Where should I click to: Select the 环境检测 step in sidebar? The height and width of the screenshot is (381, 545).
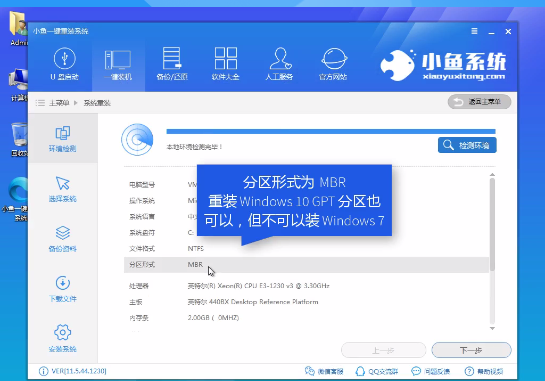click(x=63, y=138)
